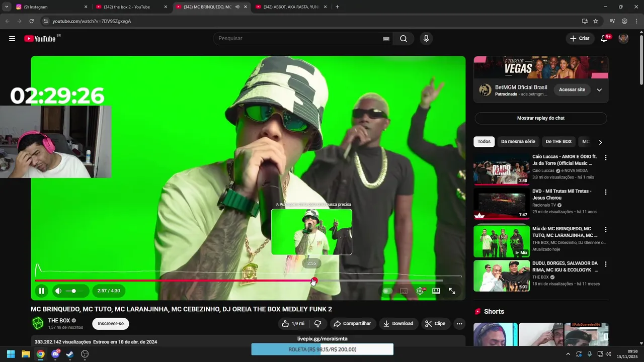The height and width of the screenshot is (362, 644).
Task: Select the De THE BOX chip
Action: point(558,142)
